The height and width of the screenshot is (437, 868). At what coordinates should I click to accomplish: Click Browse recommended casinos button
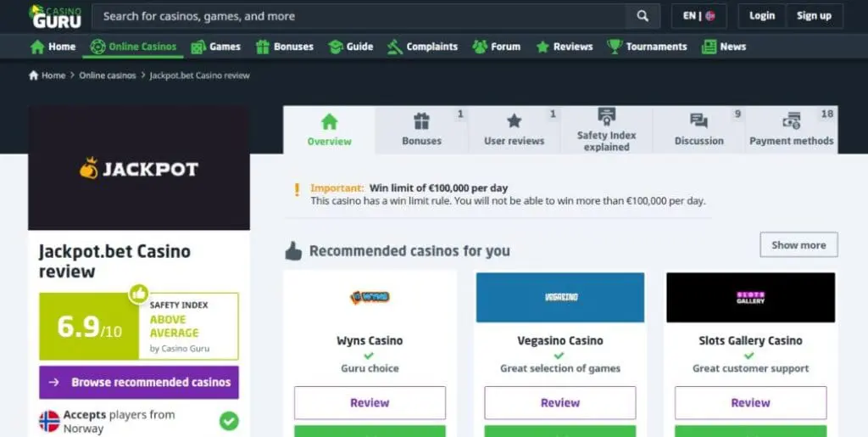pyautogui.click(x=139, y=382)
